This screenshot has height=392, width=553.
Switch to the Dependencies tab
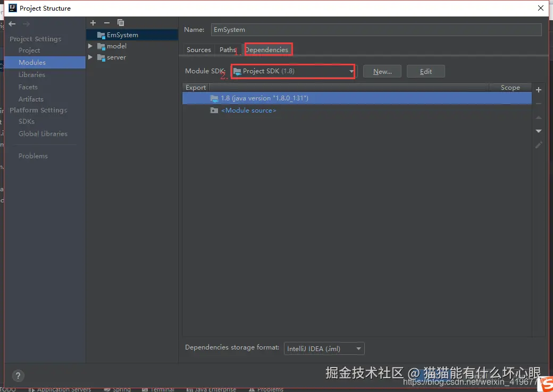267,49
